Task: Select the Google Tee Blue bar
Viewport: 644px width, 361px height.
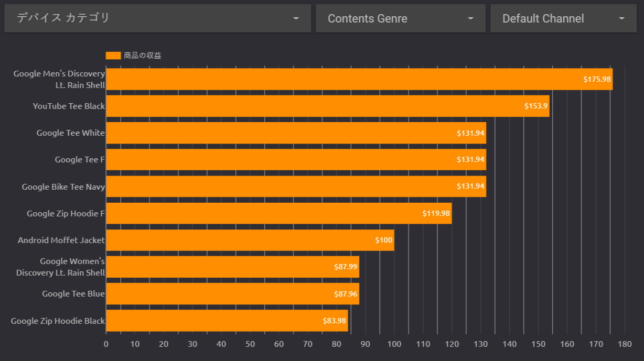Action: pyautogui.click(x=233, y=294)
